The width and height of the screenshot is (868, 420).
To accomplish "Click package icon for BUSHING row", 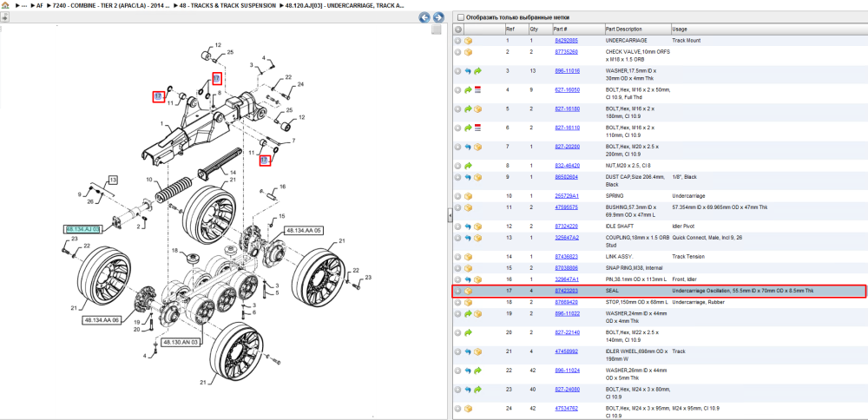I will [x=468, y=207].
